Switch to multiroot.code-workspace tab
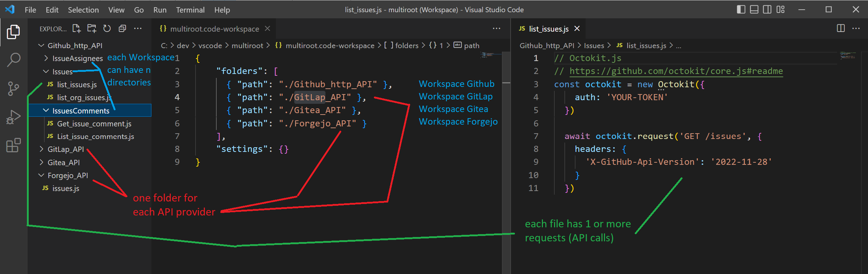Screen dimensions: 868x274 215,28
